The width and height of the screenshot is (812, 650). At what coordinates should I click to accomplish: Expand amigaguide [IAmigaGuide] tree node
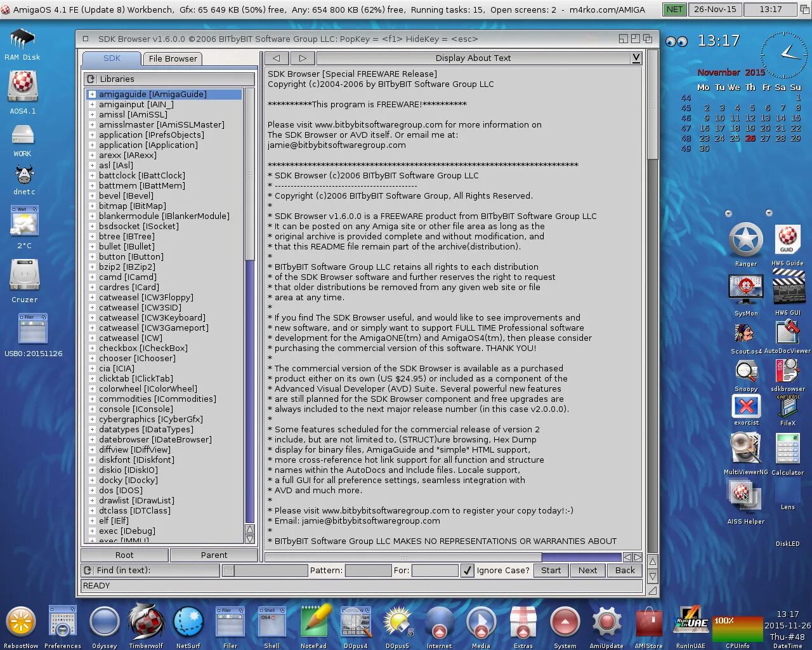(92, 94)
